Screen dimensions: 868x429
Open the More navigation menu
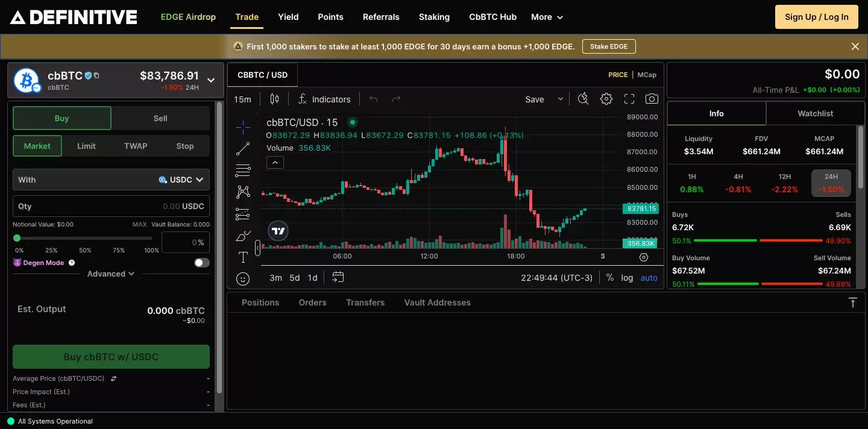click(x=547, y=17)
